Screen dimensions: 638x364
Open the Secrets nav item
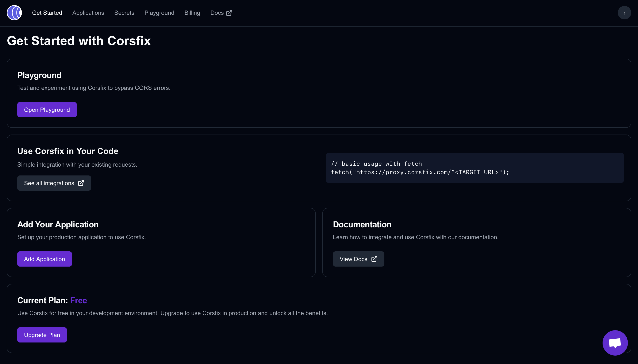[x=124, y=13]
